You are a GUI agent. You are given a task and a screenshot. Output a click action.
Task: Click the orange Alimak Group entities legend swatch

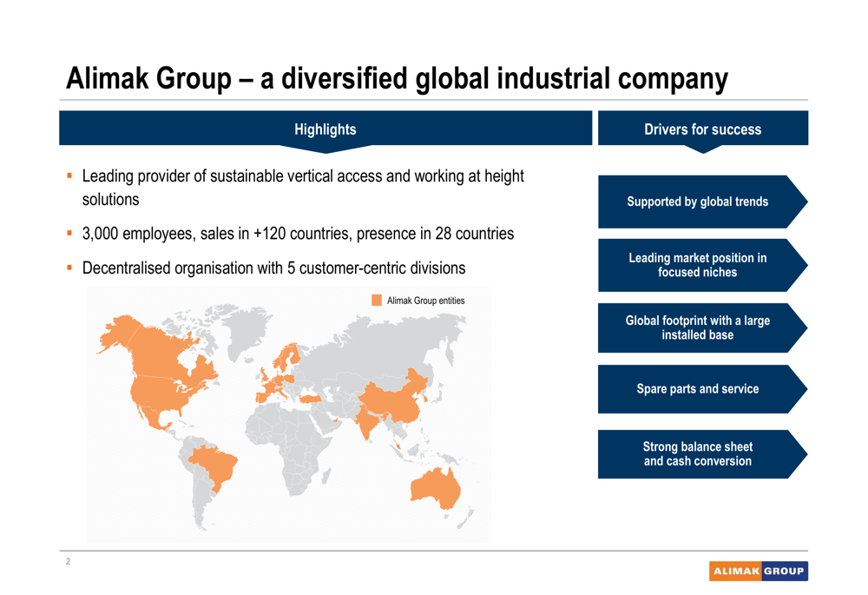click(377, 301)
